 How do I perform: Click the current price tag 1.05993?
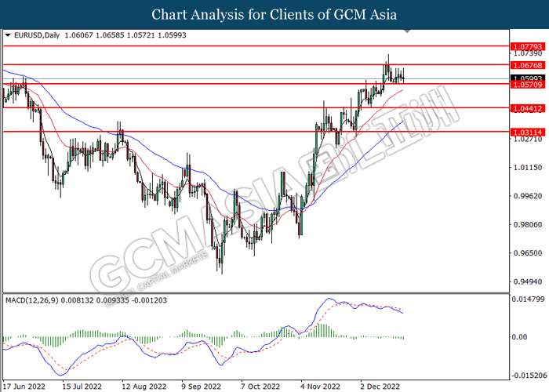[x=528, y=78]
